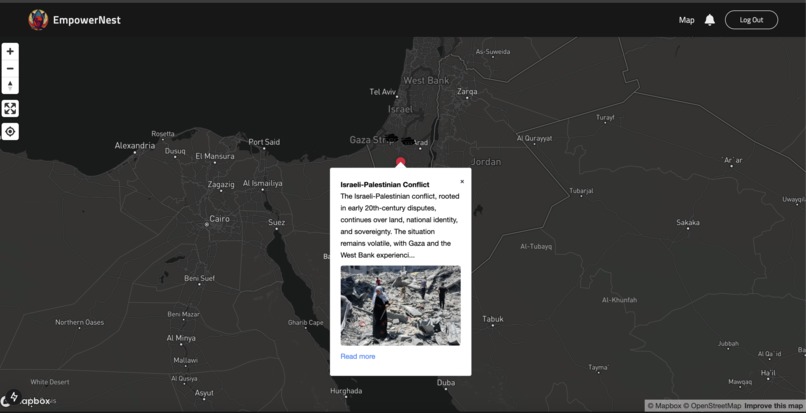Click the Asyut city label
This screenshot has width=806, height=413.
tap(204, 393)
